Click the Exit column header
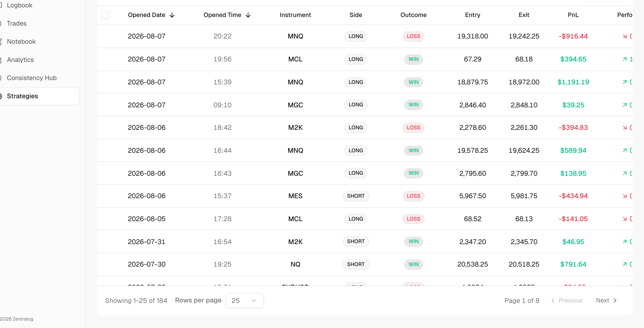644x328 pixels. (x=524, y=15)
